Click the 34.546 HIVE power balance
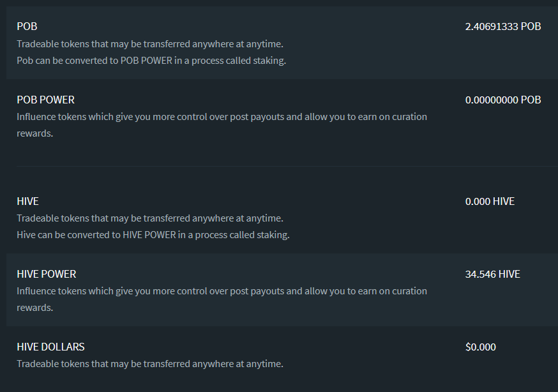 [492, 274]
